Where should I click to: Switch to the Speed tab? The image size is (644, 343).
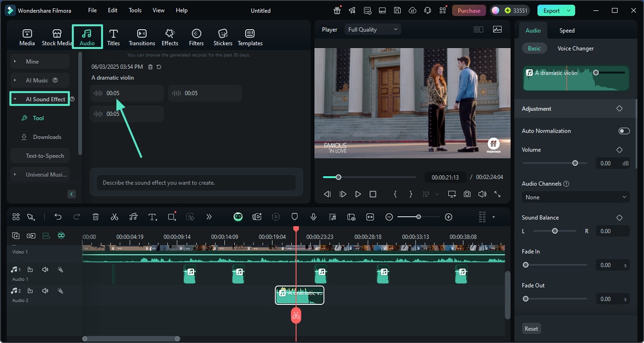pyautogui.click(x=567, y=31)
